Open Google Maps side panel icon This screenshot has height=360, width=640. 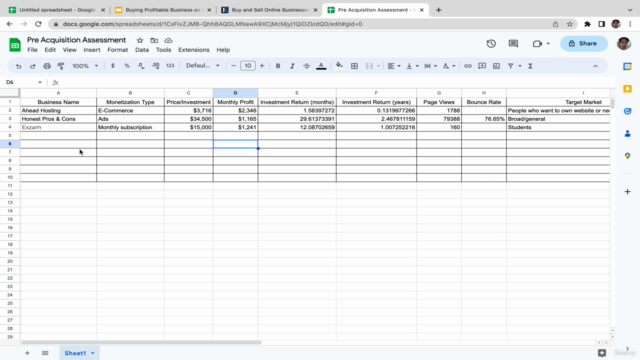pyautogui.click(x=627, y=156)
